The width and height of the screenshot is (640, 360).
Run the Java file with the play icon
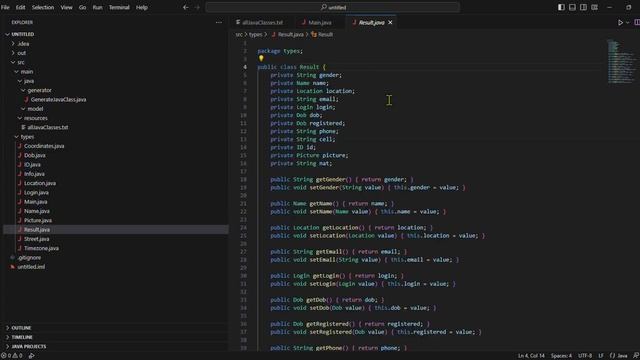pos(620,22)
